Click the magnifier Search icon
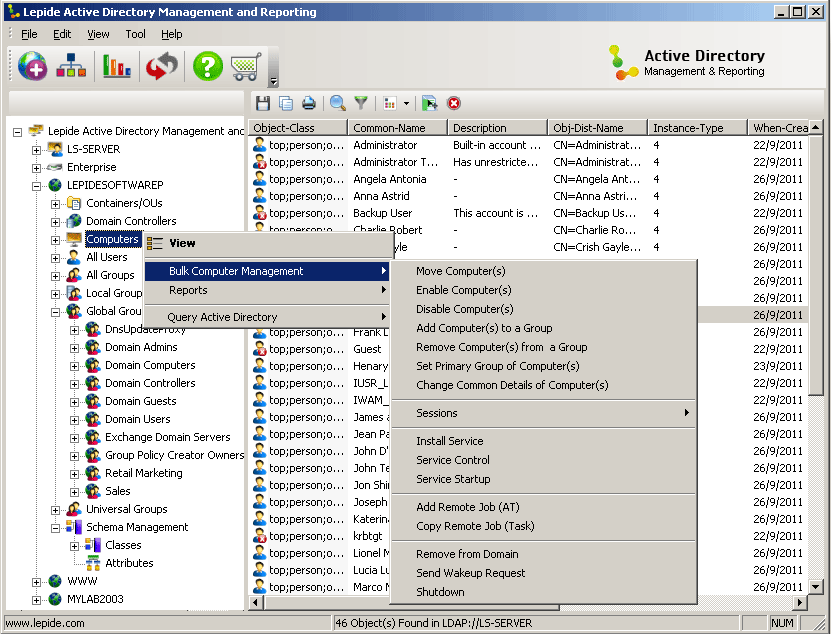Screen dimensions: 831x634 (336, 103)
